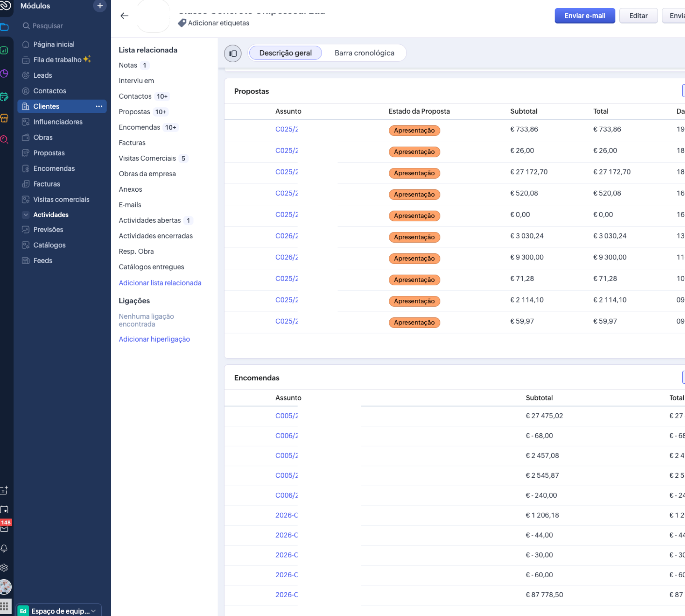This screenshot has width=685, height=616.
Task: Open the settings gear icon
Action: [4, 567]
